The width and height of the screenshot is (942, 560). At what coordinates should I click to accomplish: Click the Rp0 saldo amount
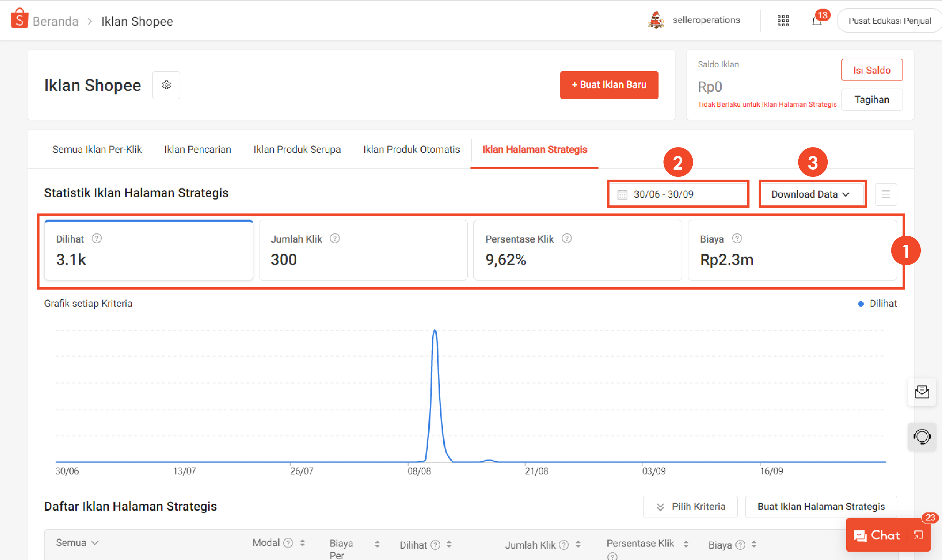pos(710,87)
